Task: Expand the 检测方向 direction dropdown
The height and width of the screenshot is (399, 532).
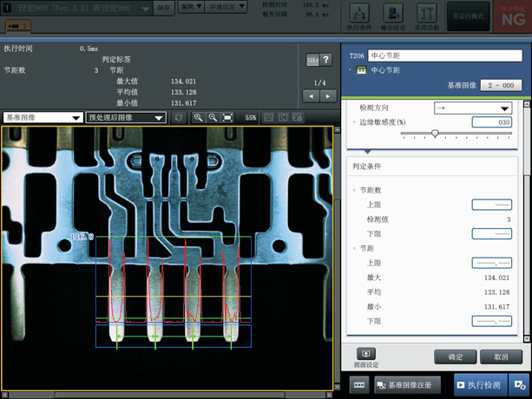Action: click(x=473, y=108)
